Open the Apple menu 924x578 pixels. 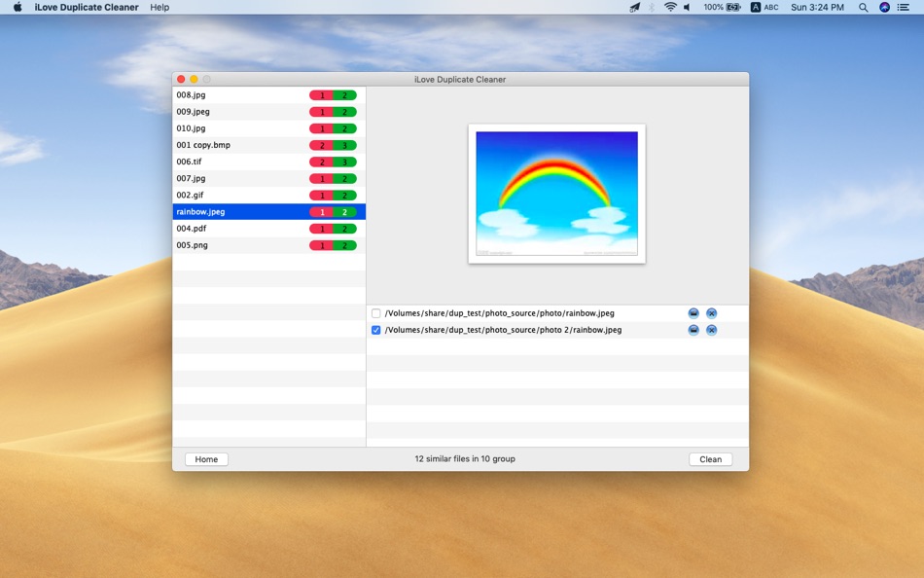point(18,7)
